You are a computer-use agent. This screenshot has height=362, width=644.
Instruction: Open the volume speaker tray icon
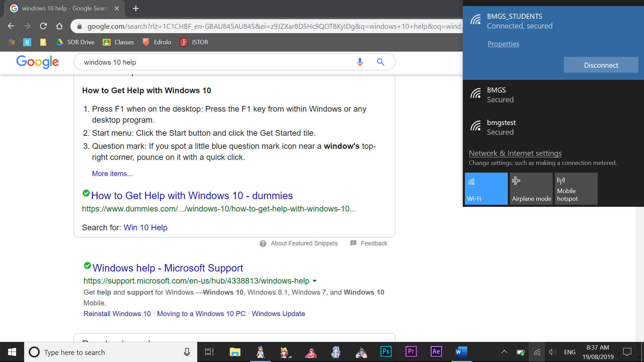[x=552, y=352]
